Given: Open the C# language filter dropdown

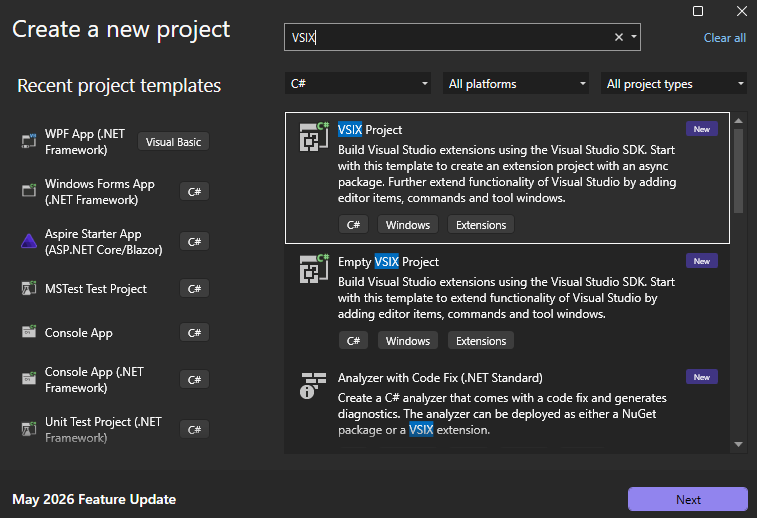Looking at the screenshot, I should (x=358, y=84).
